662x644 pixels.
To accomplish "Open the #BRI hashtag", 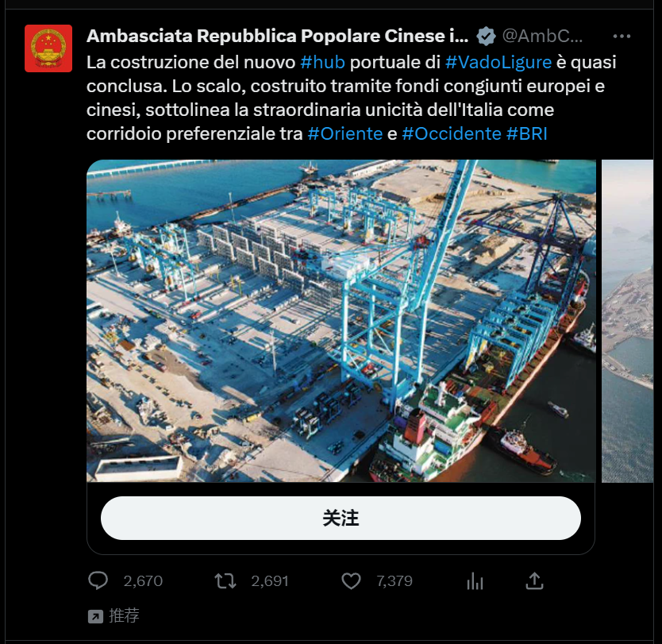I will (x=526, y=133).
